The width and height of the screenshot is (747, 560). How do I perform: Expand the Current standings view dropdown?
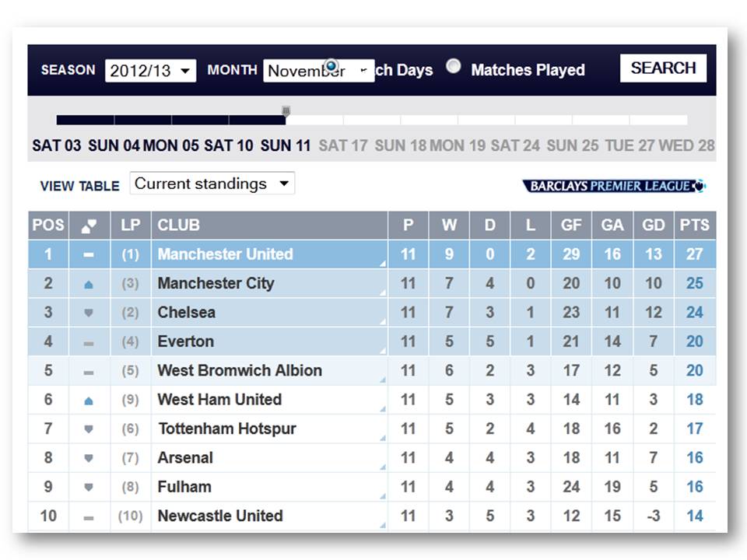pyautogui.click(x=212, y=184)
